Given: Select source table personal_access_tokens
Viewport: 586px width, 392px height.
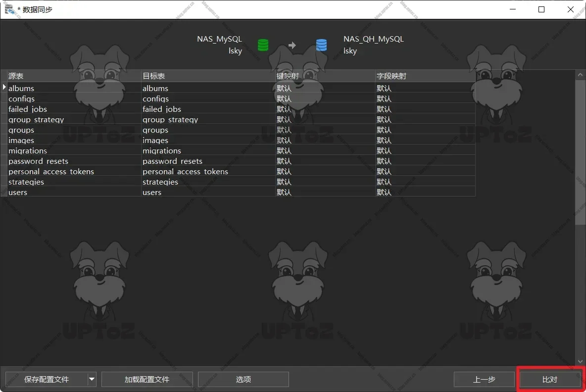Looking at the screenshot, I should click(74, 172).
